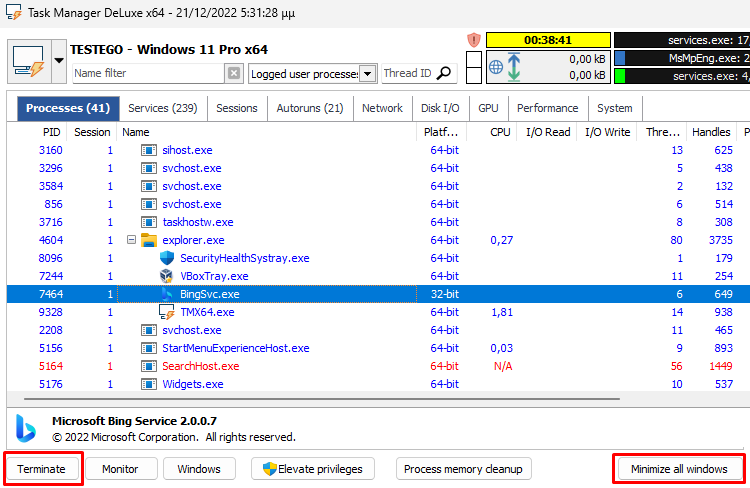Open the System tab
The image size is (750, 488).
[615, 108]
